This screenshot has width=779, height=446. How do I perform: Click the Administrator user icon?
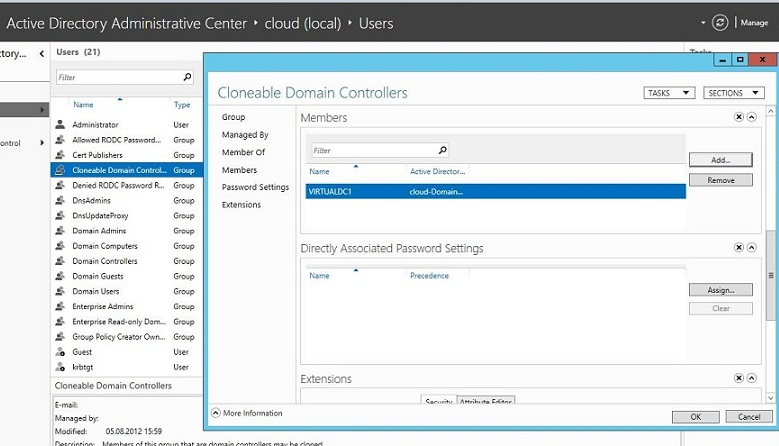click(60, 125)
